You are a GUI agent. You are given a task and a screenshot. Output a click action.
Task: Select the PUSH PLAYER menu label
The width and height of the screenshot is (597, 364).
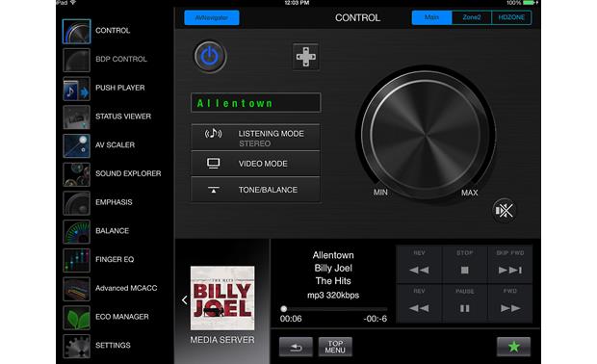click(x=120, y=88)
